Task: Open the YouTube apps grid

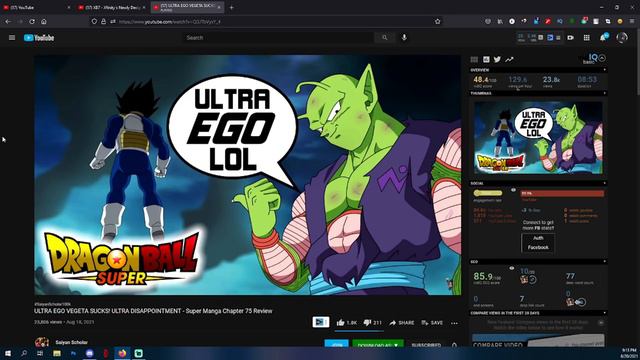Action: pos(587,38)
